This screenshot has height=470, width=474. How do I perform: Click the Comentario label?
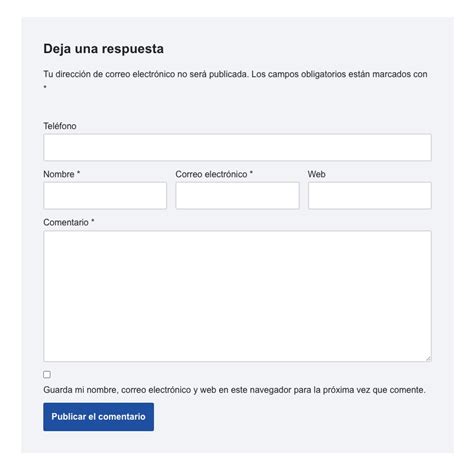tap(66, 222)
